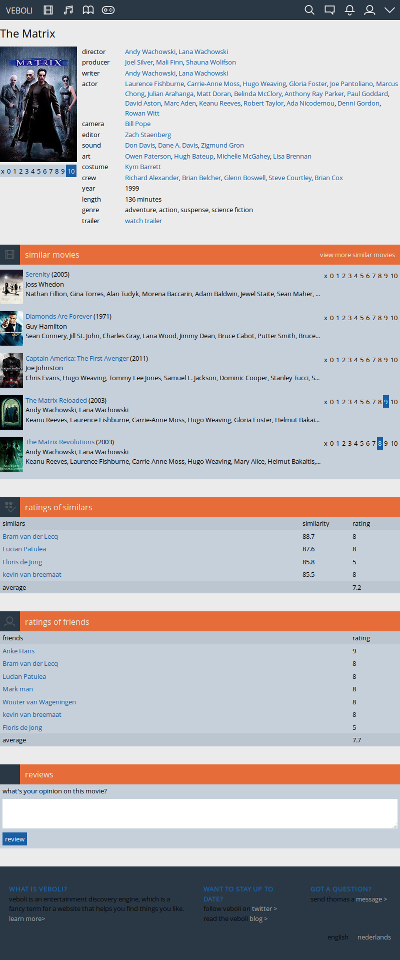The width and height of the screenshot is (400, 960).
Task: Open Wouter van Wageningen friend profile
Action: tap(39, 702)
